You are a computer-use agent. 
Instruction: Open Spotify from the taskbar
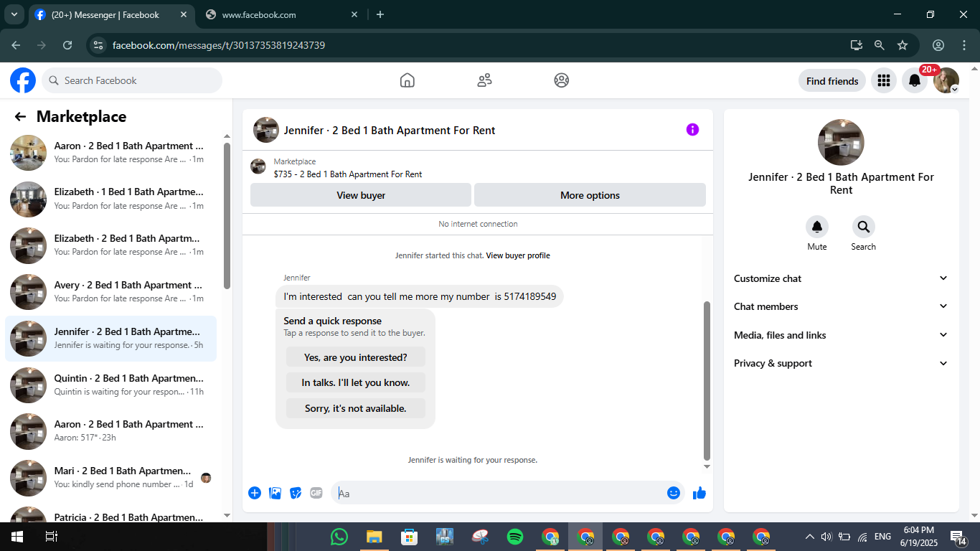point(515,537)
